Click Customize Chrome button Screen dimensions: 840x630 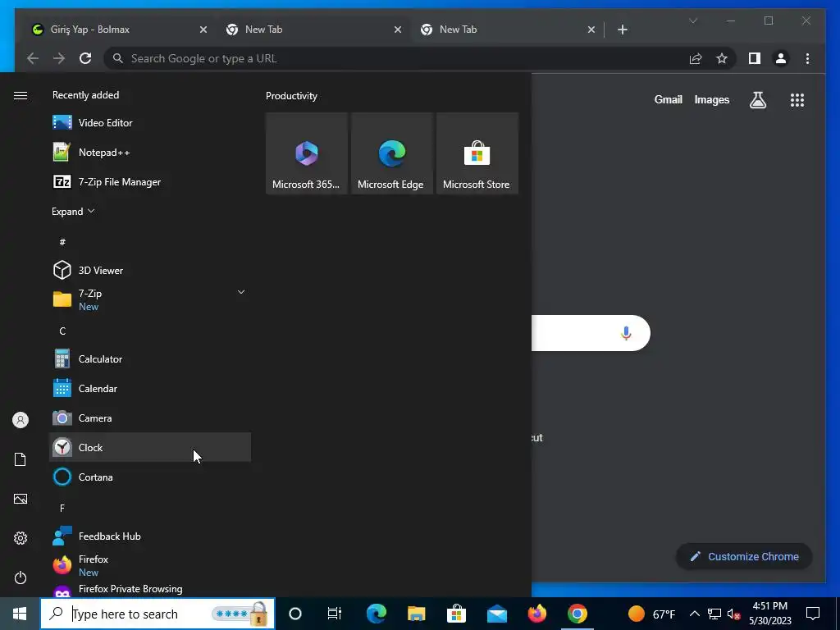(x=744, y=557)
